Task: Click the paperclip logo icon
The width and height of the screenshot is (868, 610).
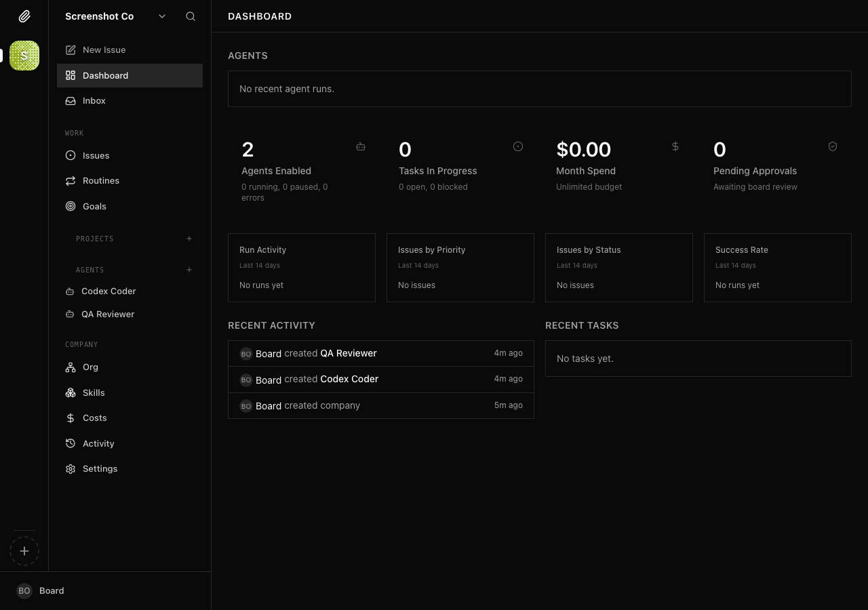Action: 24,16
